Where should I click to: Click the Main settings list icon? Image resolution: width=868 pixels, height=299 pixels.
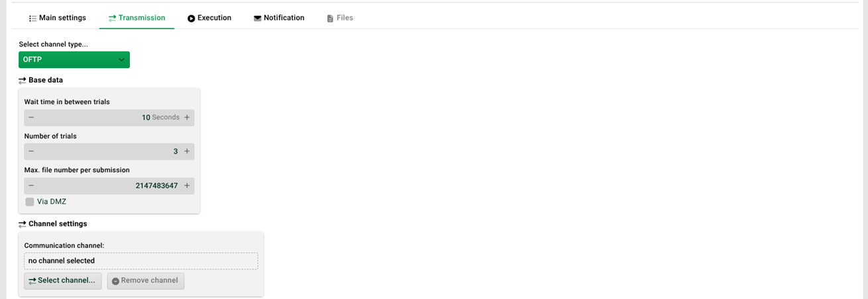[32, 19]
